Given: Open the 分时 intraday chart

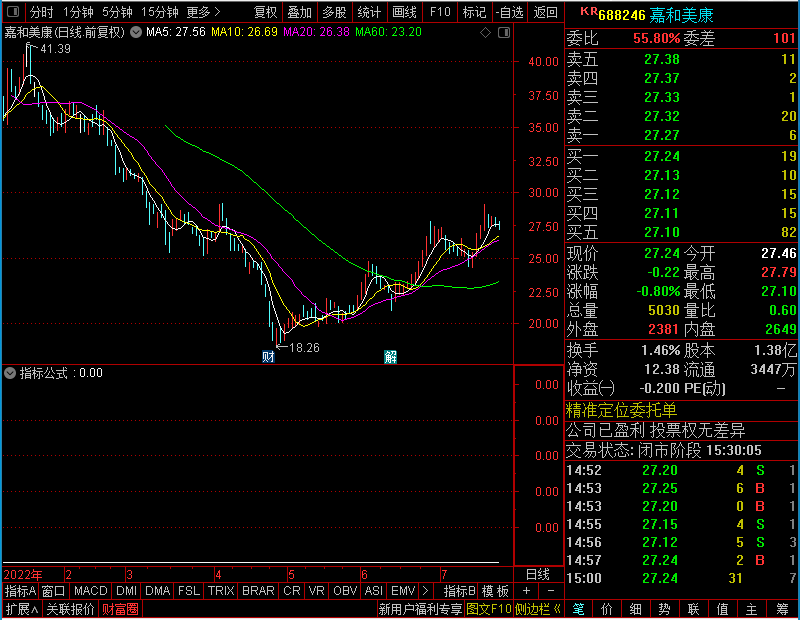Looking at the screenshot, I should click(41, 12).
